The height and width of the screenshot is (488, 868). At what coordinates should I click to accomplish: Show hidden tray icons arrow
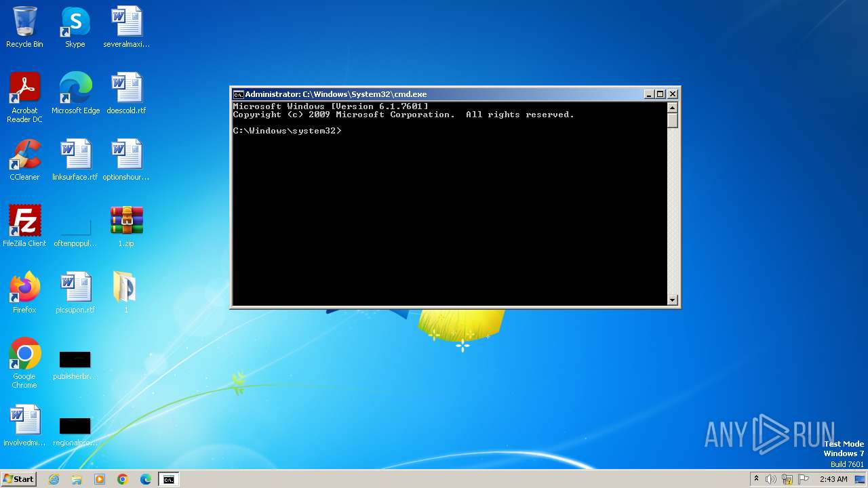pos(756,479)
